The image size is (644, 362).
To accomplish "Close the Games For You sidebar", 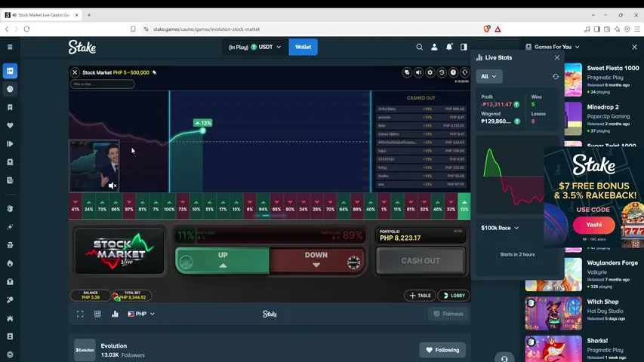I will 634,48.
